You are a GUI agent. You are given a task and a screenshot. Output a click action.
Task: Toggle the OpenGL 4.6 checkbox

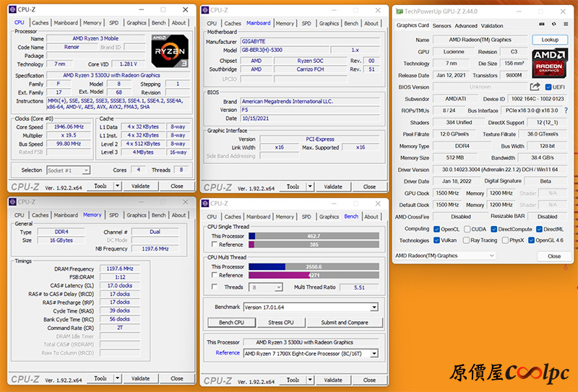(x=531, y=240)
